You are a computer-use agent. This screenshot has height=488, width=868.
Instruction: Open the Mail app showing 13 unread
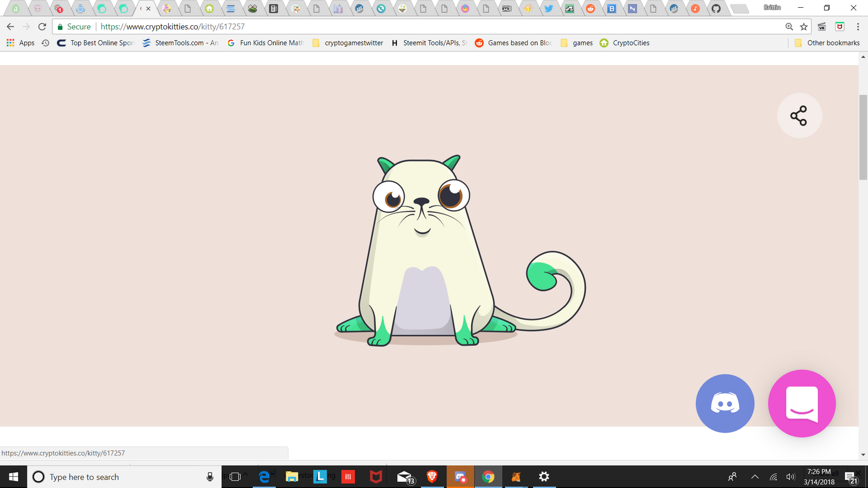click(x=405, y=477)
